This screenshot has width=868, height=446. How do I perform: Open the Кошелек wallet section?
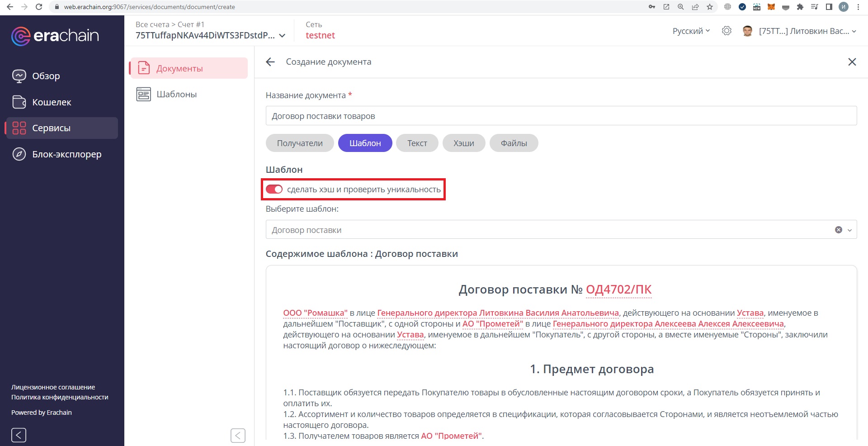[51, 102]
